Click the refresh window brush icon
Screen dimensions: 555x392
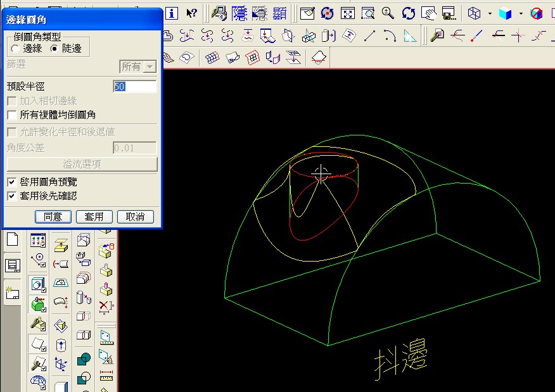(307, 13)
